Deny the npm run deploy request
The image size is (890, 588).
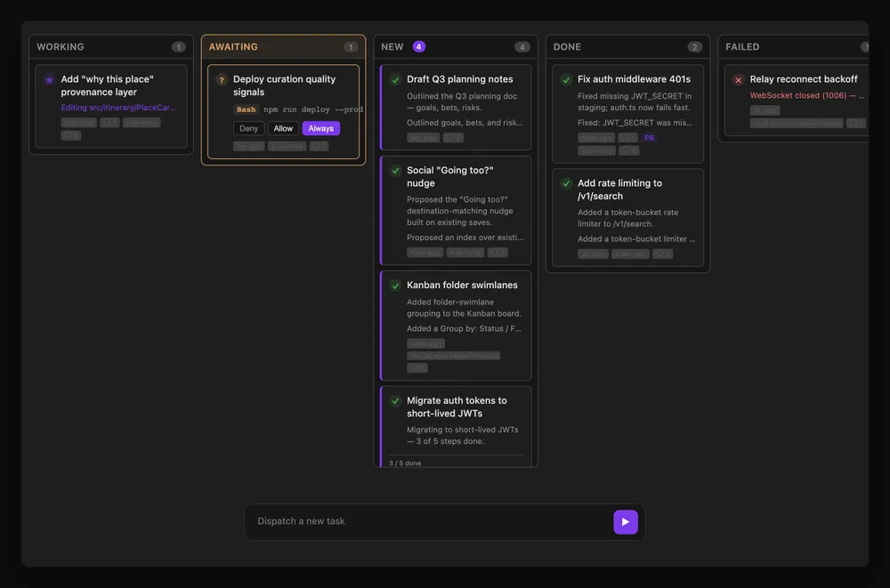[248, 128]
